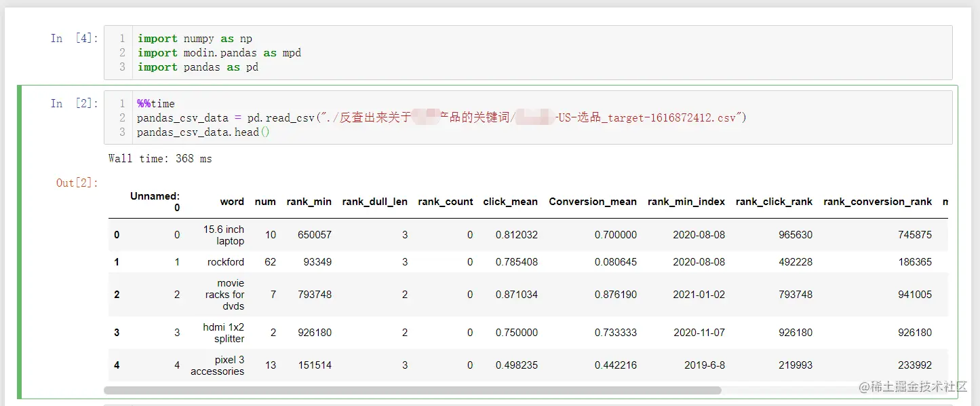The width and height of the screenshot is (980, 406).
Task: Click the Conversion_mean value 0.080645
Action: 616,262
